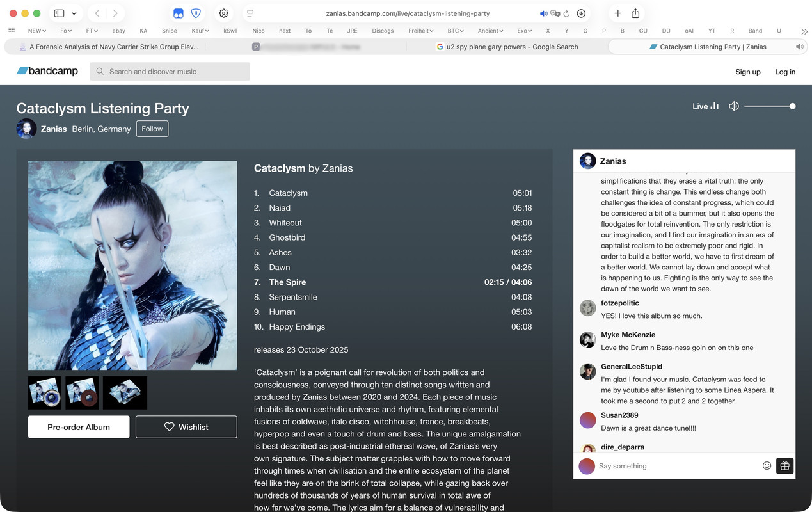Pre-order the album
The image size is (812, 512).
[x=79, y=427]
